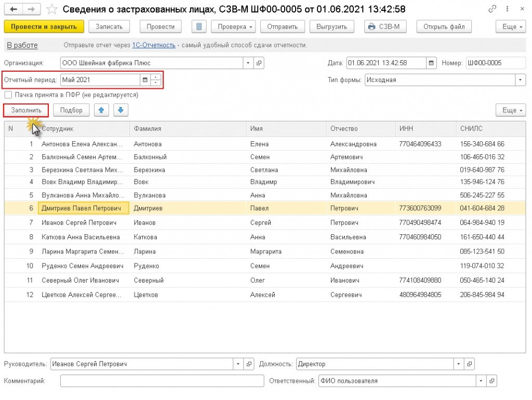The width and height of the screenshot is (532, 400).
Task: Expand the Руководитель dropdown list
Action: [238, 364]
